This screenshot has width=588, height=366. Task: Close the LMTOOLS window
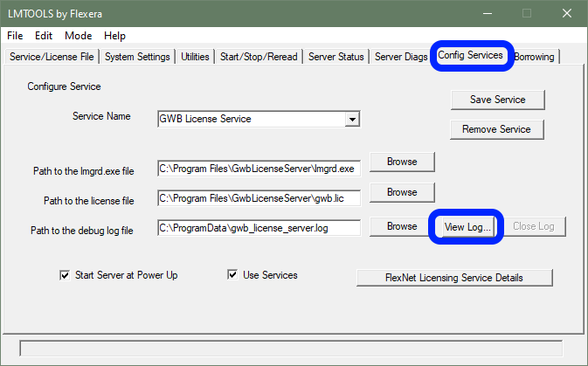coord(567,13)
